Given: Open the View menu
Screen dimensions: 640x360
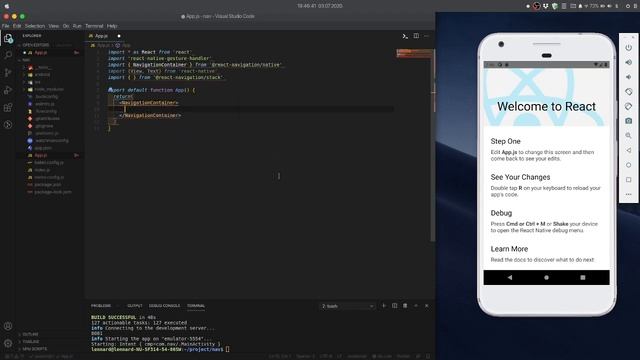Looking at the screenshot, I should tap(53, 26).
